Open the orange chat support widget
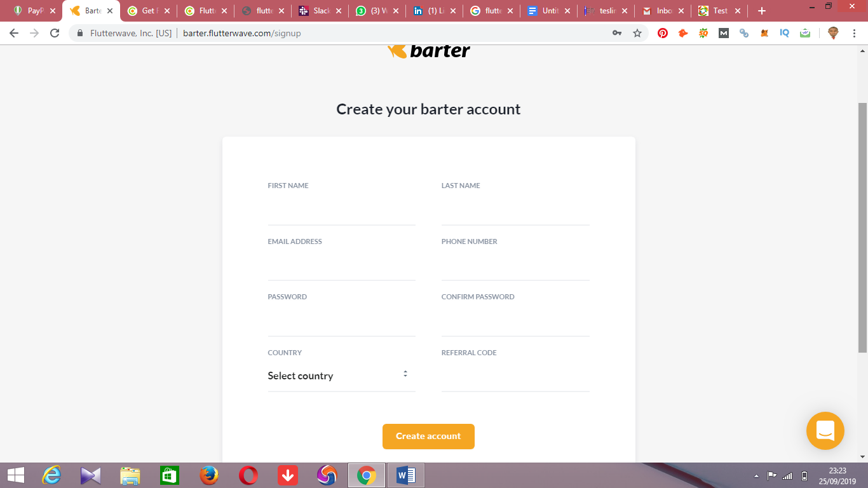 [x=825, y=431]
